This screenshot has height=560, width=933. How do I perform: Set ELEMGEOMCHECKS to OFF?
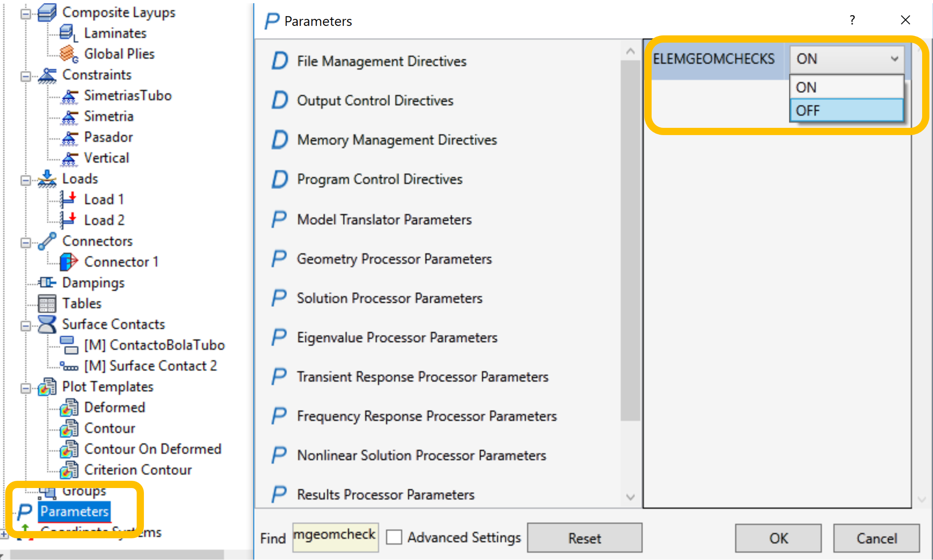[808, 110]
